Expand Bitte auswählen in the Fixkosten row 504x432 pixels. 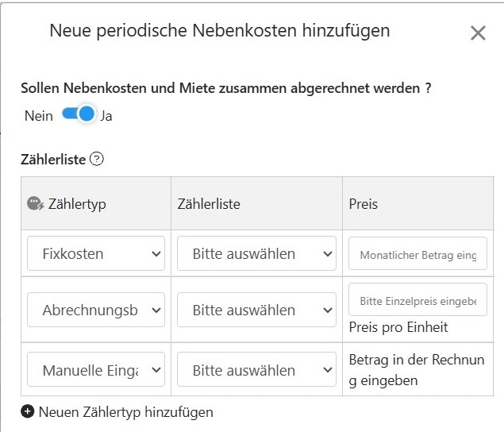[256, 254]
